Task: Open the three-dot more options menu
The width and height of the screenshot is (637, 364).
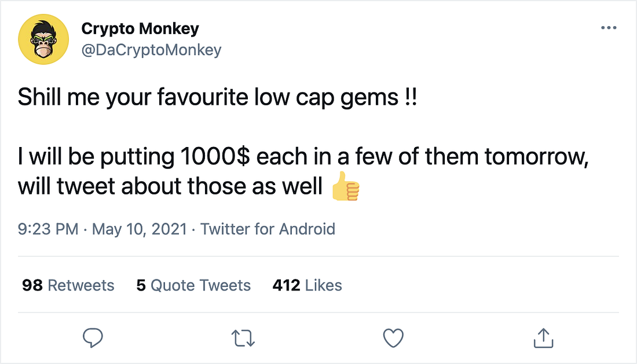Action: 609,28
